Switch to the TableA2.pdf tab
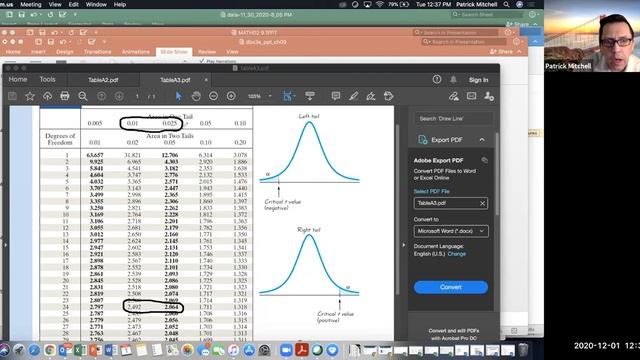 (x=103, y=80)
